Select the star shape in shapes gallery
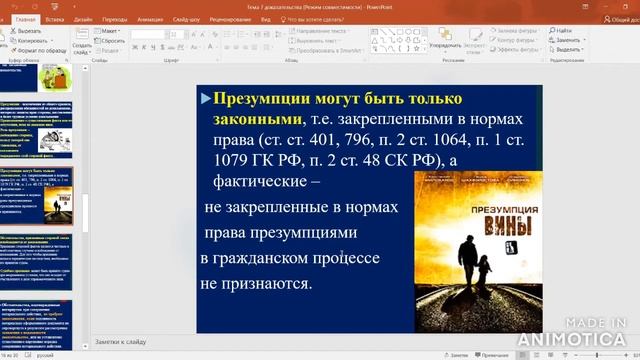This screenshot has width=640, height=360. (416, 49)
